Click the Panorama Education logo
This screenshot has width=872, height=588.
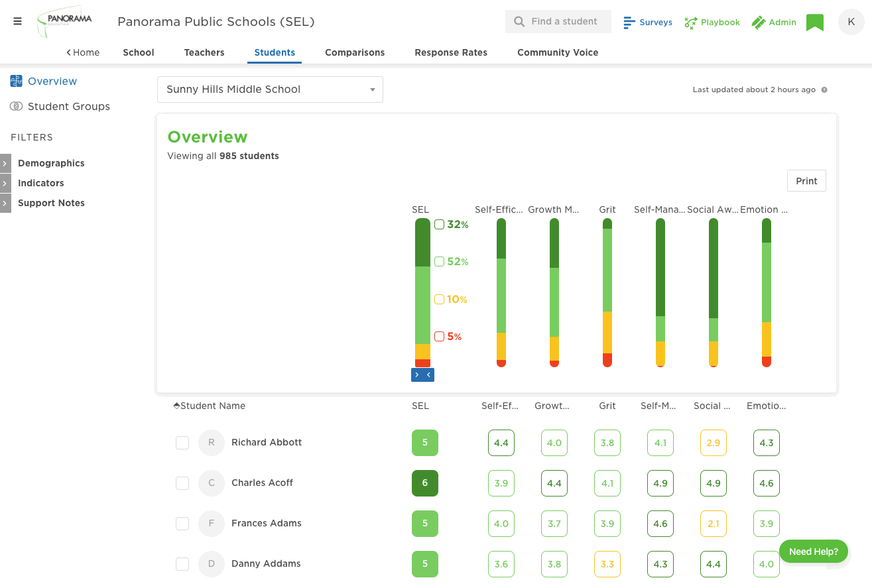click(65, 23)
